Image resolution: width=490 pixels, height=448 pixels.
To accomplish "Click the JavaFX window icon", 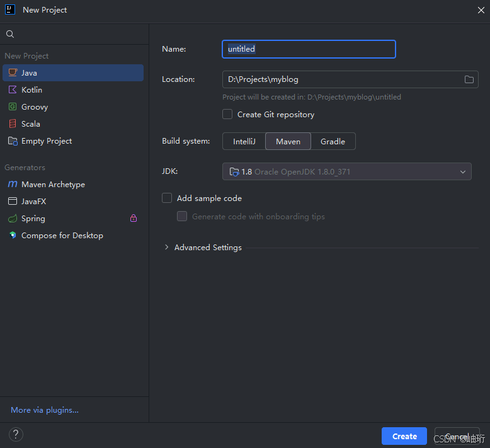I will click(13, 201).
